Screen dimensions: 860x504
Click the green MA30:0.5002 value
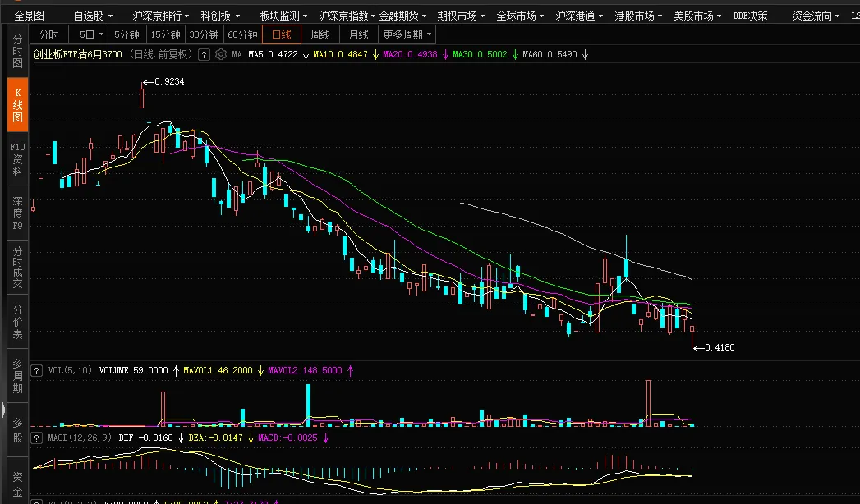[x=480, y=54]
